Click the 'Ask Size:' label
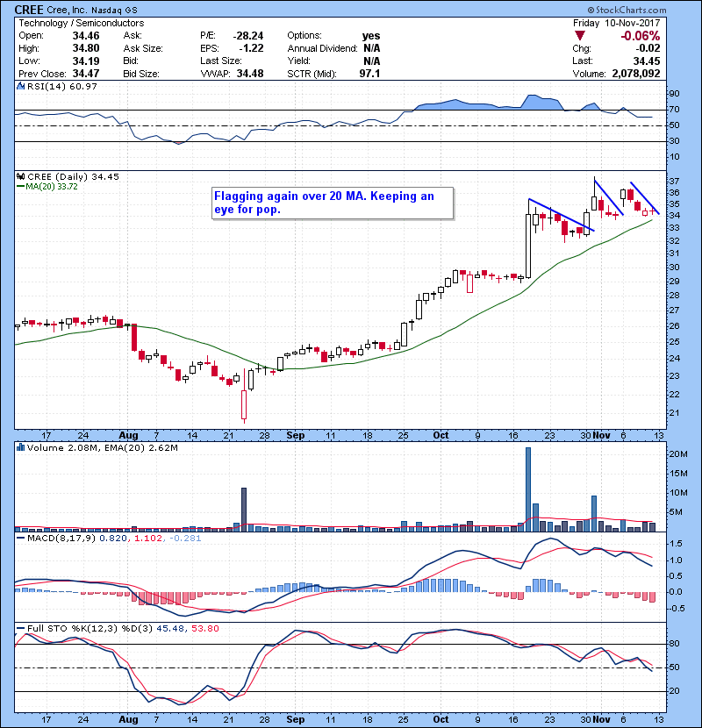 143,48
